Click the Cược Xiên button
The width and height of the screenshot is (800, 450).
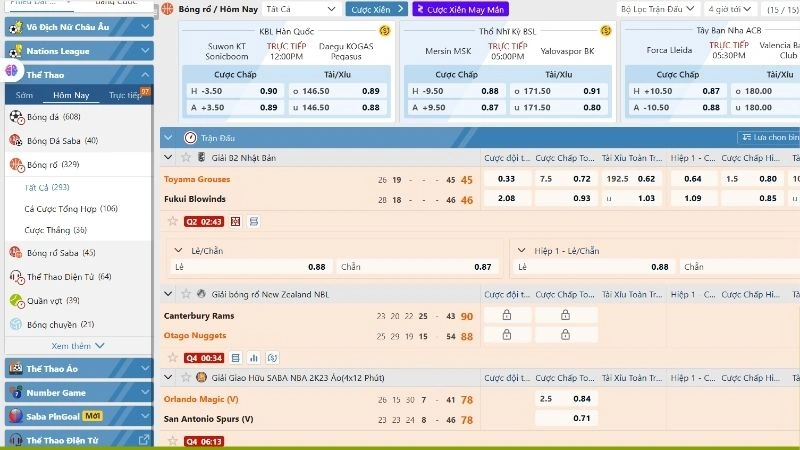click(x=377, y=9)
